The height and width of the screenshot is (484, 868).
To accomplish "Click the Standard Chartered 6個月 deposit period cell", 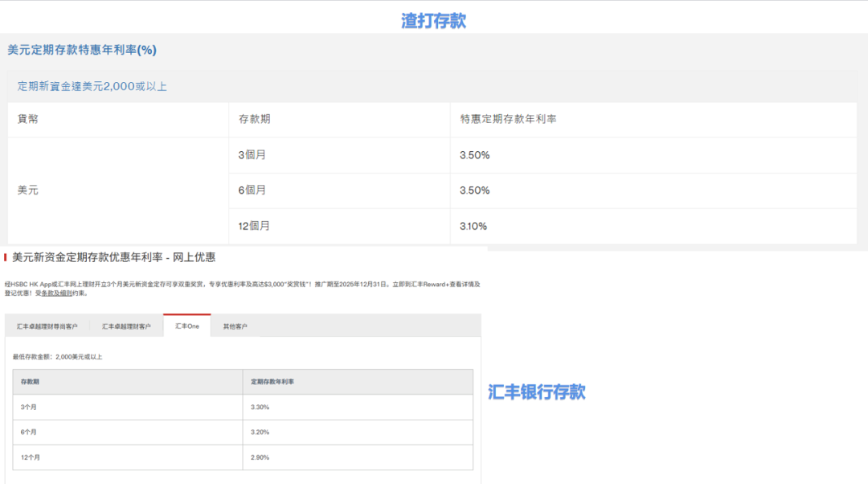I will coord(252,191).
